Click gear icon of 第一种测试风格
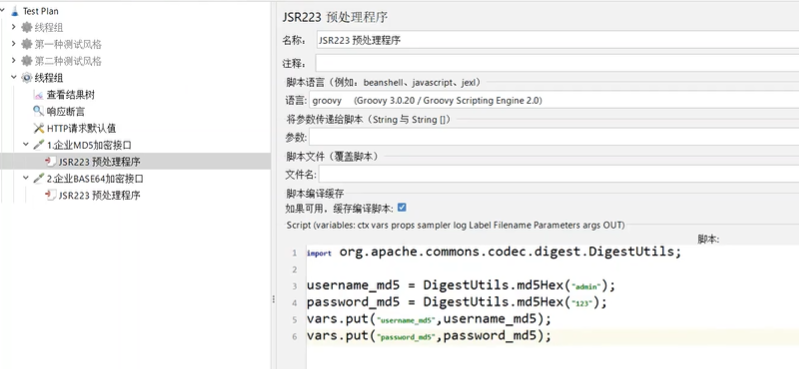The height and width of the screenshot is (369, 799). point(26,44)
